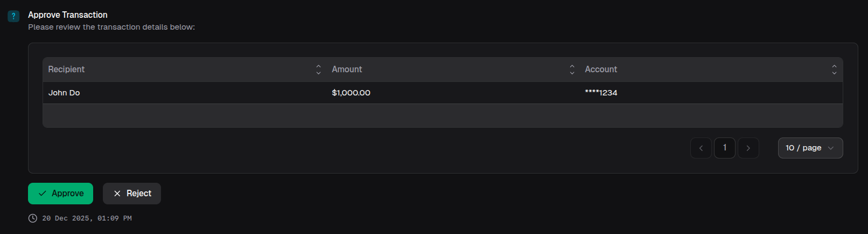
Task: Go to the previous page with left chevron
Action: (701, 148)
